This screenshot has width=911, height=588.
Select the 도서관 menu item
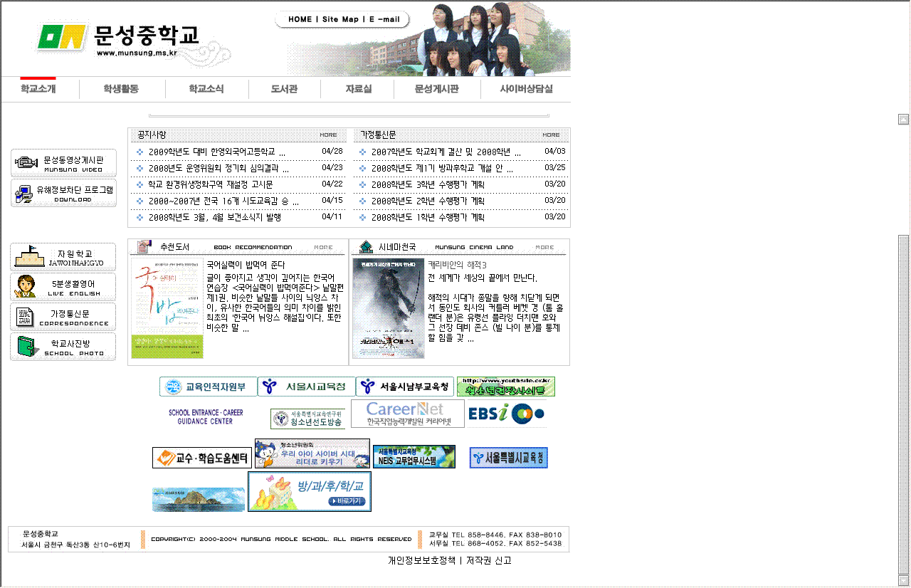click(284, 89)
